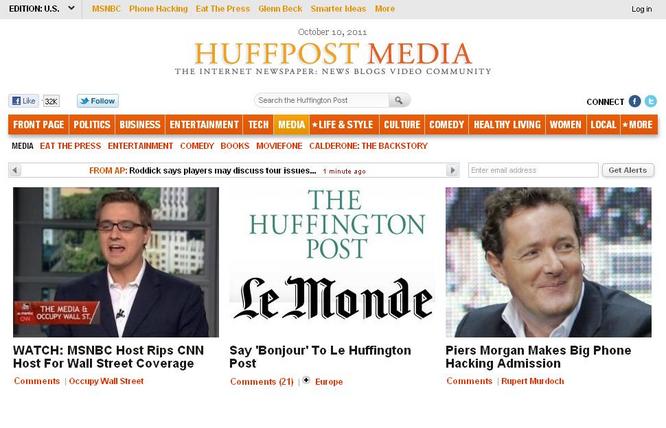Click the Media subnav label

pyautogui.click(x=23, y=146)
